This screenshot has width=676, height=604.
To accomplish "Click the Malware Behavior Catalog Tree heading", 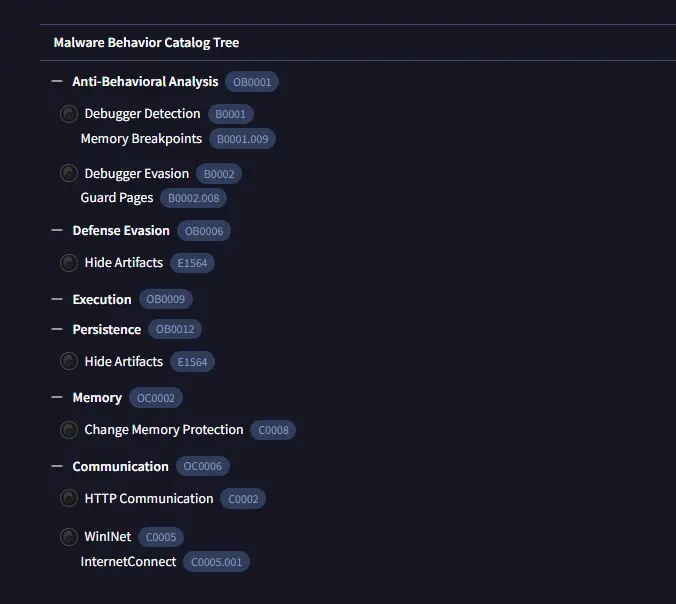I will (x=146, y=43).
